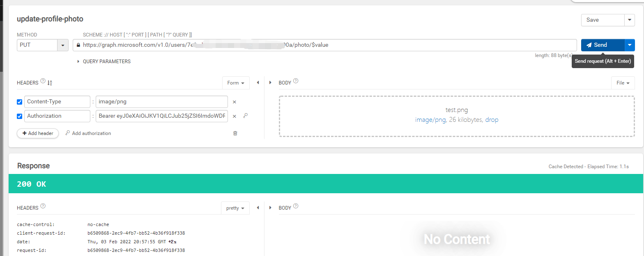Click the update-profile-photo request title
The height and width of the screenshot is (256, 644).
click(x=50, y=19)
